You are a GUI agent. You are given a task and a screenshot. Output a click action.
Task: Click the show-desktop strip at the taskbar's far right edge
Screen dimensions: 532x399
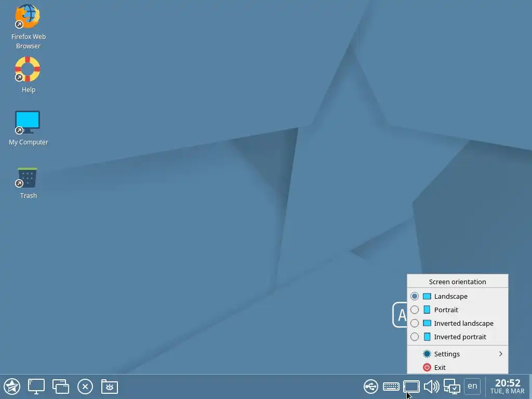point(530,387)
